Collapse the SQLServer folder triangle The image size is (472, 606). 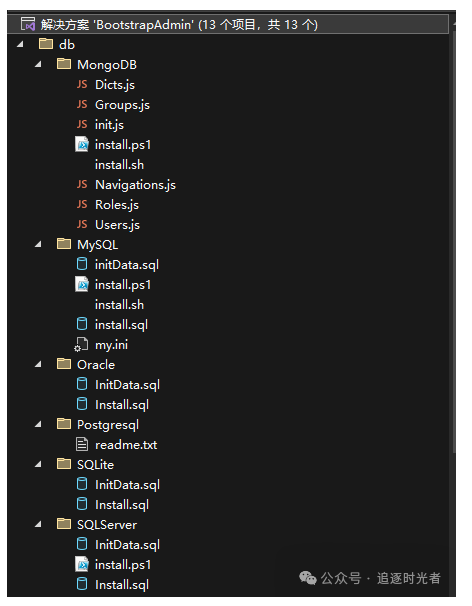coord(38,524)
